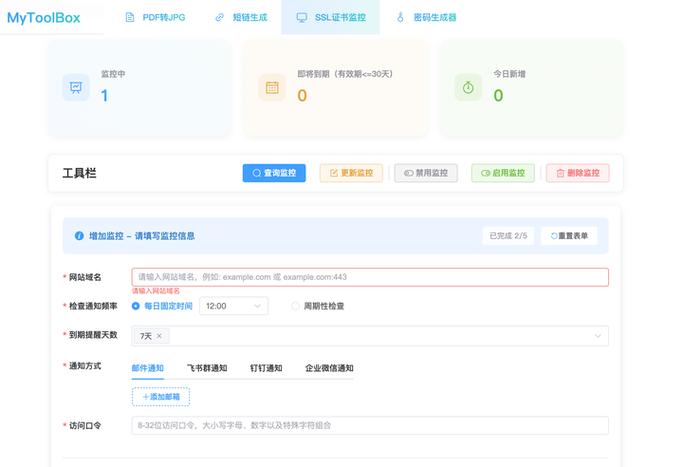
Task: Switch to SSL证书监控 tab
Action: [330, 17]
